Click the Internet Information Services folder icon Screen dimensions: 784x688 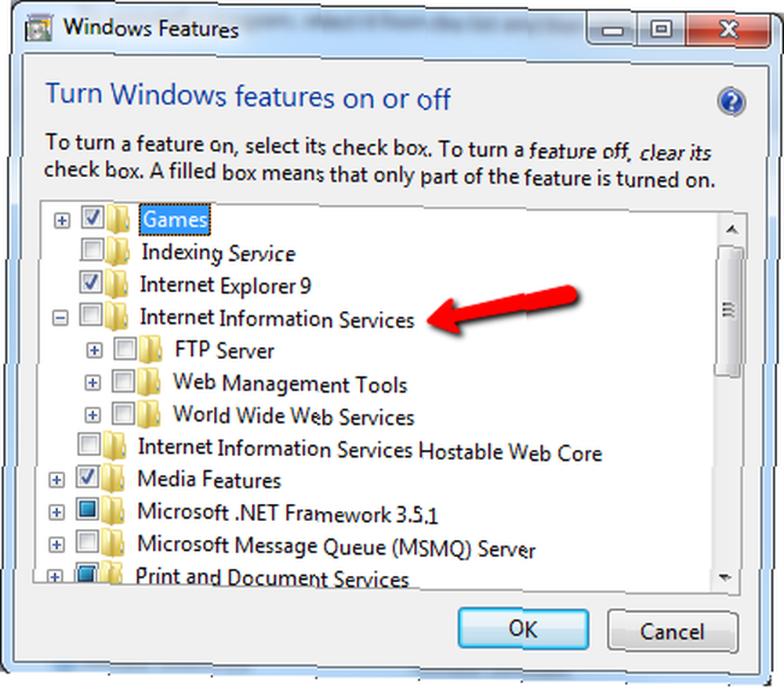click(117, 317)
